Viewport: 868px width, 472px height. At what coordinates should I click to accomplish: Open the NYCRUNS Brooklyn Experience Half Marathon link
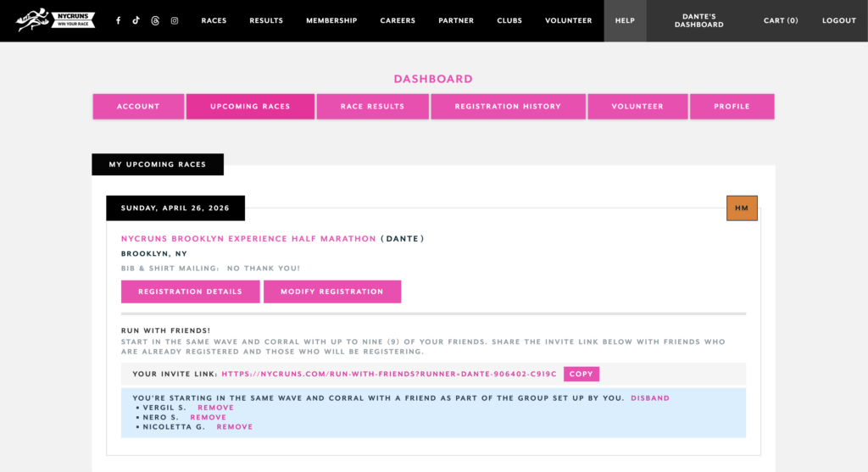pyautogui.click(x=248, y=239)
